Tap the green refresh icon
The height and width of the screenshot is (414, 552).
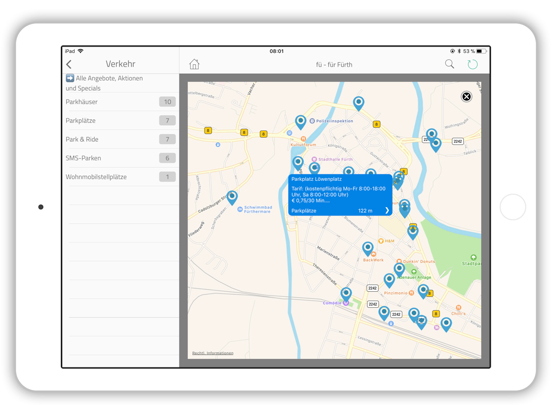point(472,64)
